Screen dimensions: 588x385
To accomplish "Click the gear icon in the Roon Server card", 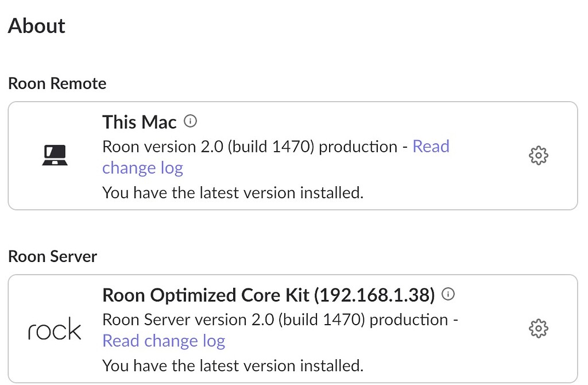I will [538, 329].
